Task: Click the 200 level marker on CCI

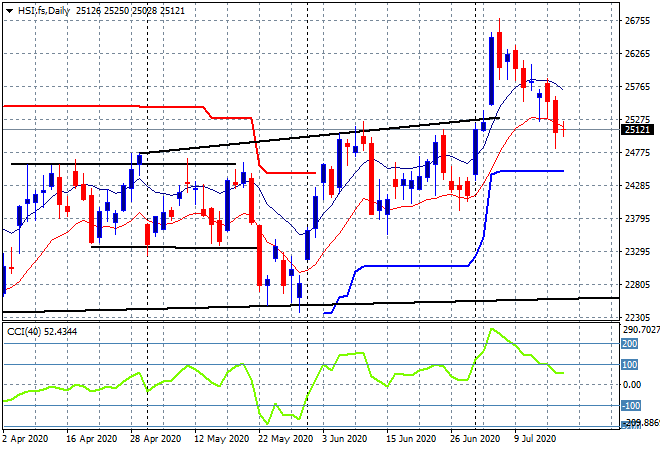Action: click(630, 344)
